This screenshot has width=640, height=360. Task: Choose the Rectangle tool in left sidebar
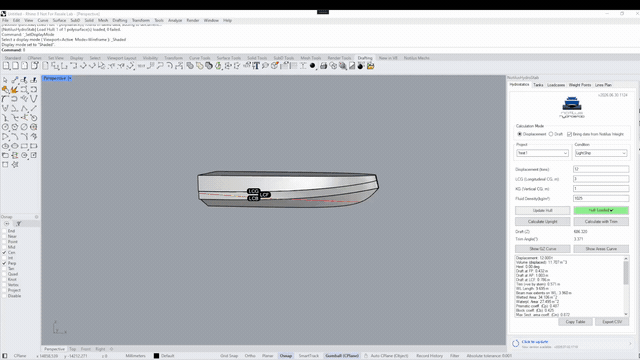click(24, 146)
